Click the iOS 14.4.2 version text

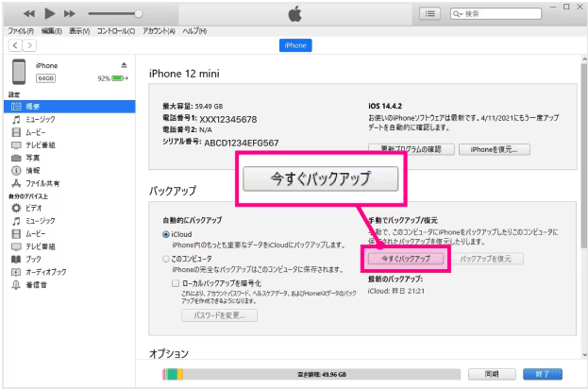(x=385, y=106)
